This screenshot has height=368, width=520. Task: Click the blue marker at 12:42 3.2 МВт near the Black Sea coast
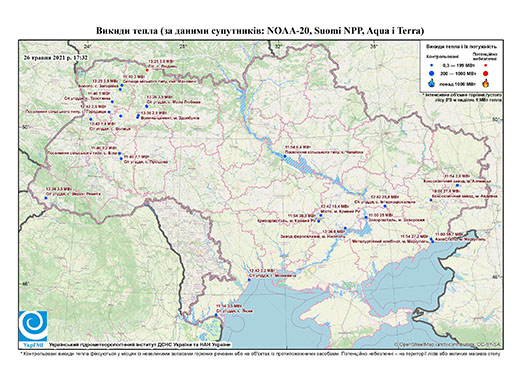coord(249,280)
